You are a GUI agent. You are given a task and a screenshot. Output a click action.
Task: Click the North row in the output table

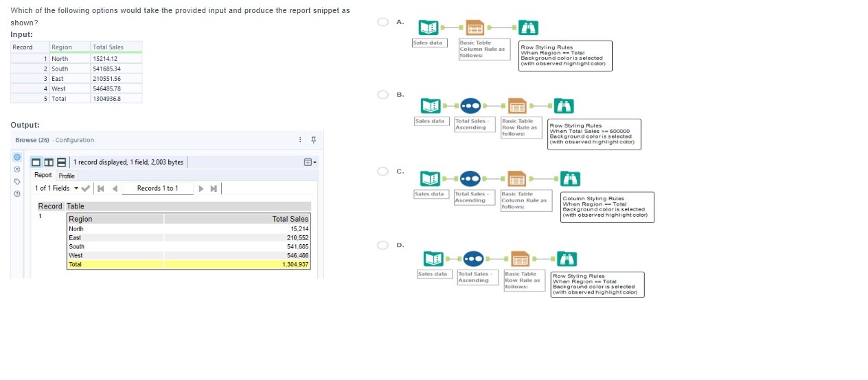click(189, 228)
